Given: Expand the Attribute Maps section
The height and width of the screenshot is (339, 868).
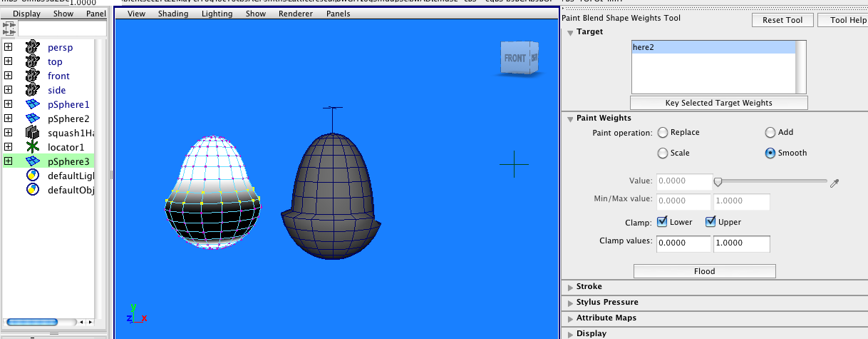Looking at the screenshot, I should [x=570, y=318].
